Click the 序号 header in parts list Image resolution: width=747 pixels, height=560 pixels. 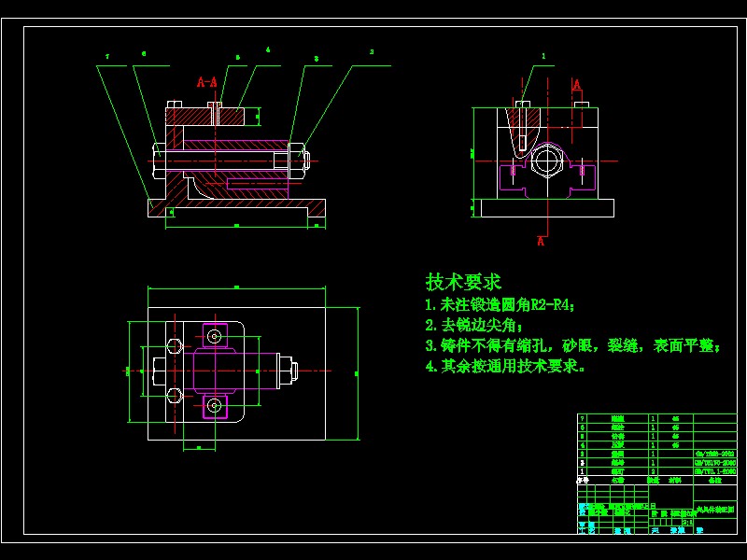tap(583, 481)
